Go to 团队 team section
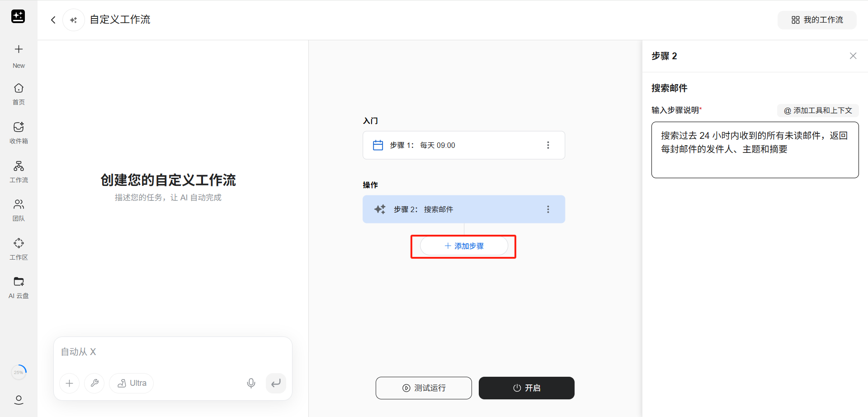The height and width of the screenshot is (417, 868). click(19, 204)
